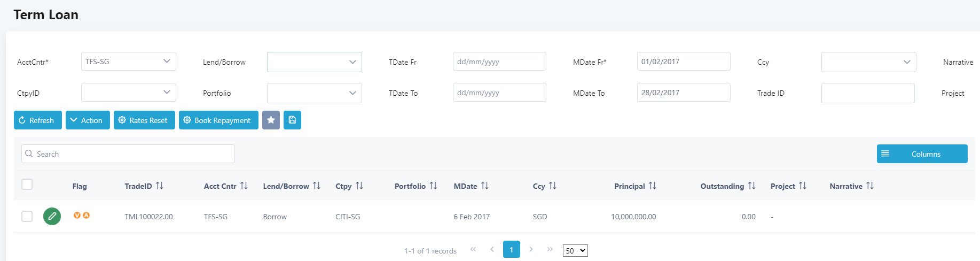Click the orange V flag icon
980x261 pixels.
click(x=77, y=216)
